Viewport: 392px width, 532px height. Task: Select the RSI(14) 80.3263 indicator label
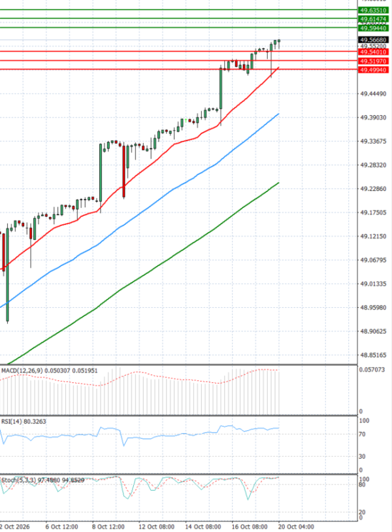24,422
